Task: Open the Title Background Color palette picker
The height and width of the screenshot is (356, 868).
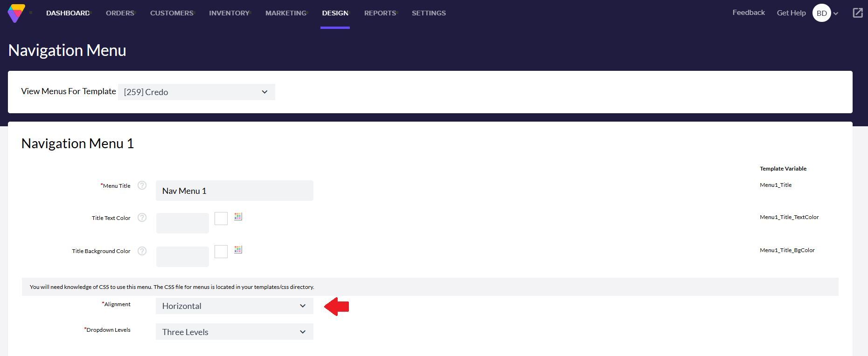Action: tap(238, 250)
